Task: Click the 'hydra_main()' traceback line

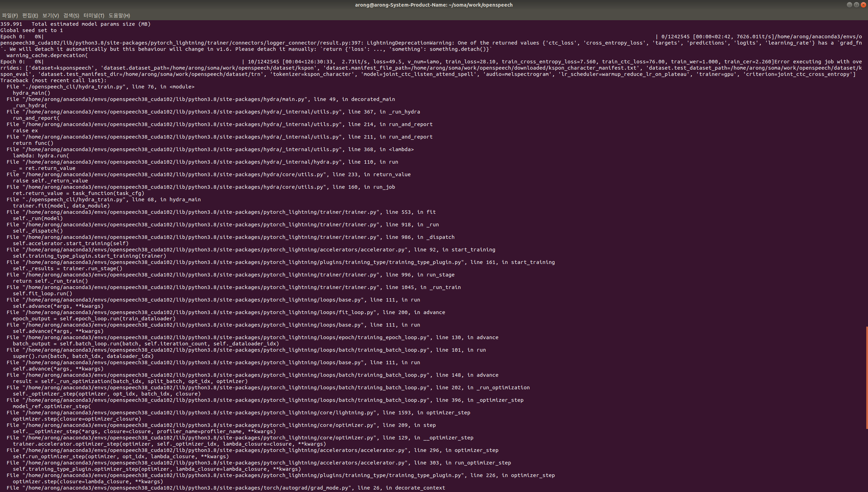Action: (31, 93)
